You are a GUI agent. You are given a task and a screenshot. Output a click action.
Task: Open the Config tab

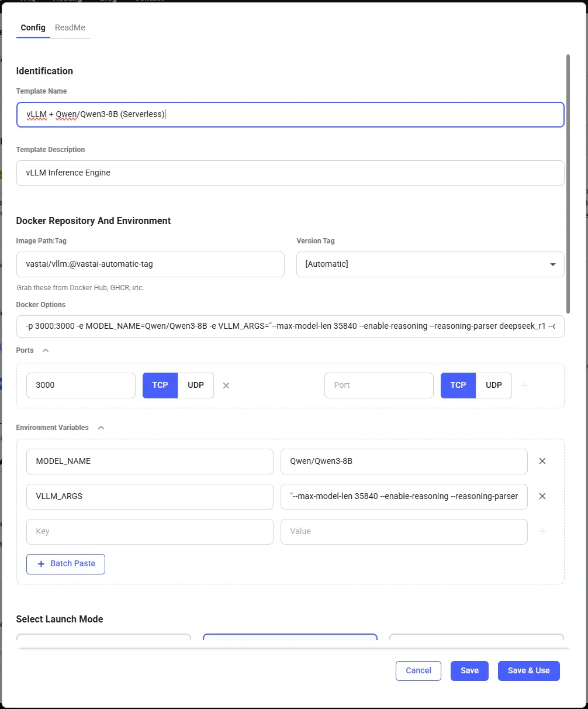[33, 27]
